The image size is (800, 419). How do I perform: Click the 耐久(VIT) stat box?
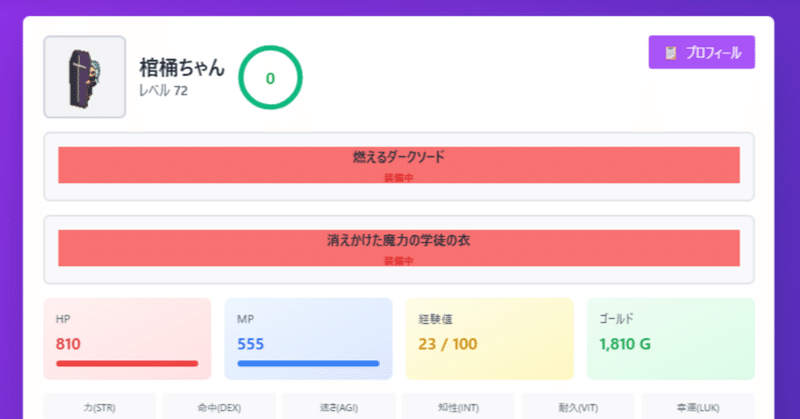(578, 406)
